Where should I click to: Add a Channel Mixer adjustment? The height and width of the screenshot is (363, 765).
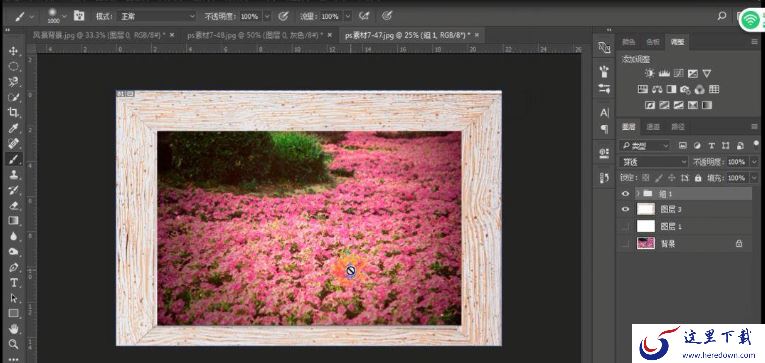pos(700,89)
